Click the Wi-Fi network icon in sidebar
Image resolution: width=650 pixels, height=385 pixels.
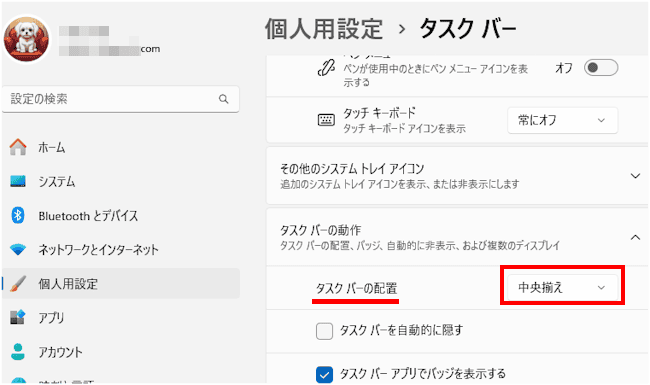coord(18,249)
